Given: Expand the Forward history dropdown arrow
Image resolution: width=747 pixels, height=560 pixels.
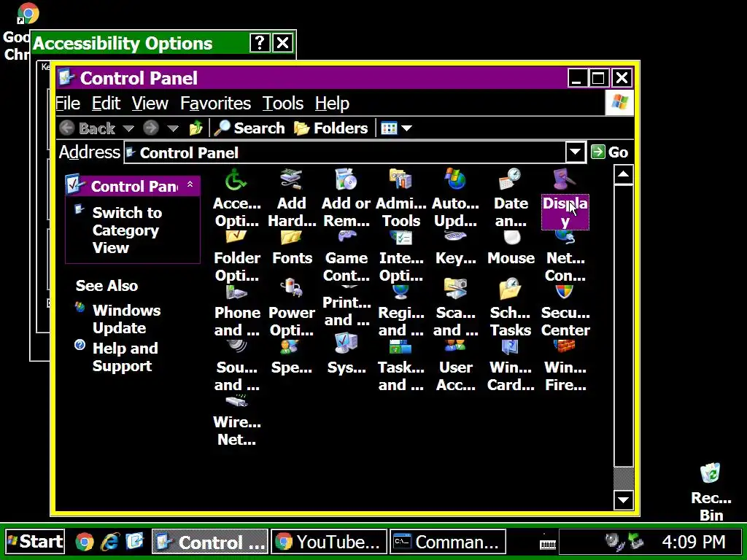Looking at the screenshot, I should (x=172, y=128).
